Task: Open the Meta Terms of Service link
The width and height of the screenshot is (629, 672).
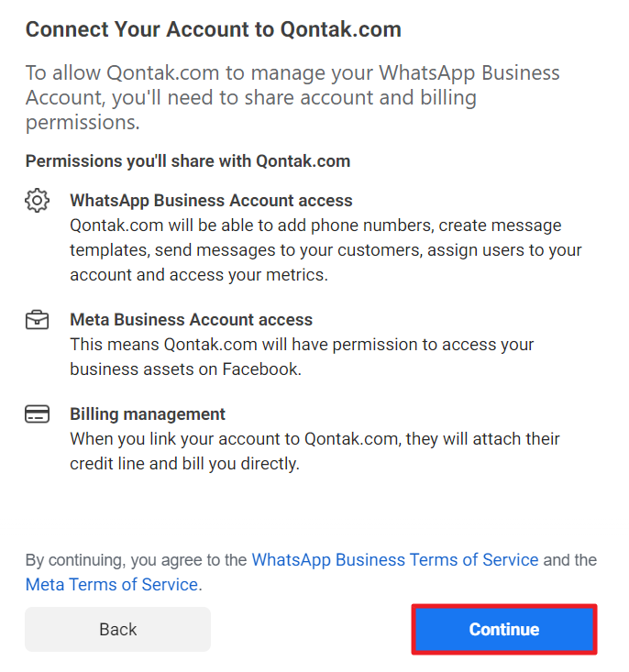Action: pos(112,585)
